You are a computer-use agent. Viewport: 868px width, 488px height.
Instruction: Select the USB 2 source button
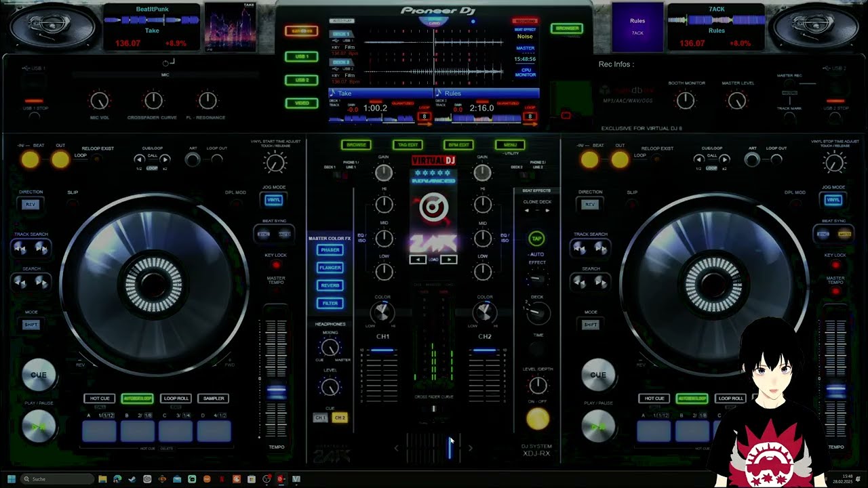click(x=302, y=80)
